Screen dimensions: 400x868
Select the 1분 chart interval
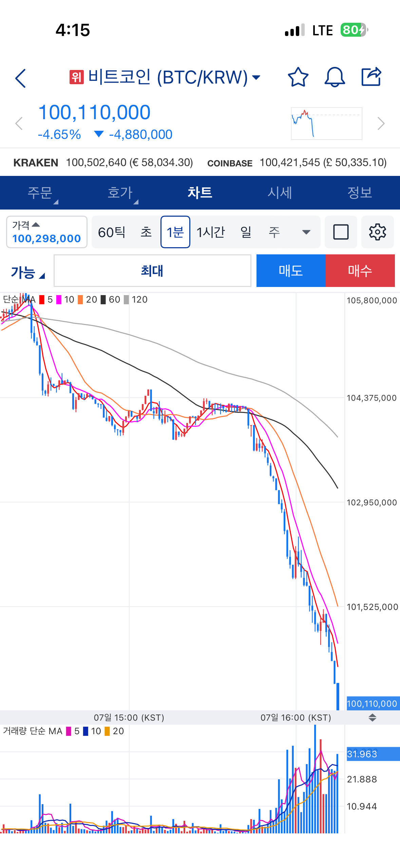[x=175, y=232]
